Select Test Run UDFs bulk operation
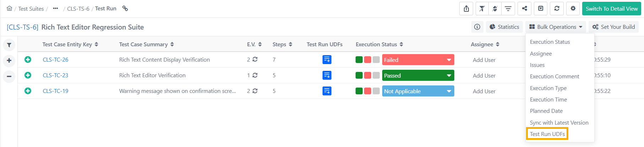Image resolution: width=644 pixels, height=147 pixels. tap(547, 134)
